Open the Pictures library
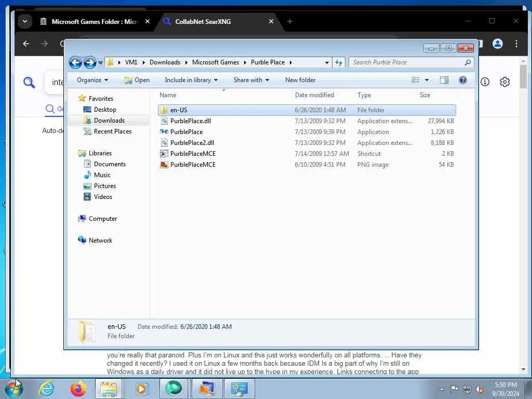The width and height of the screenshot is (532, 399). [105, 186]
